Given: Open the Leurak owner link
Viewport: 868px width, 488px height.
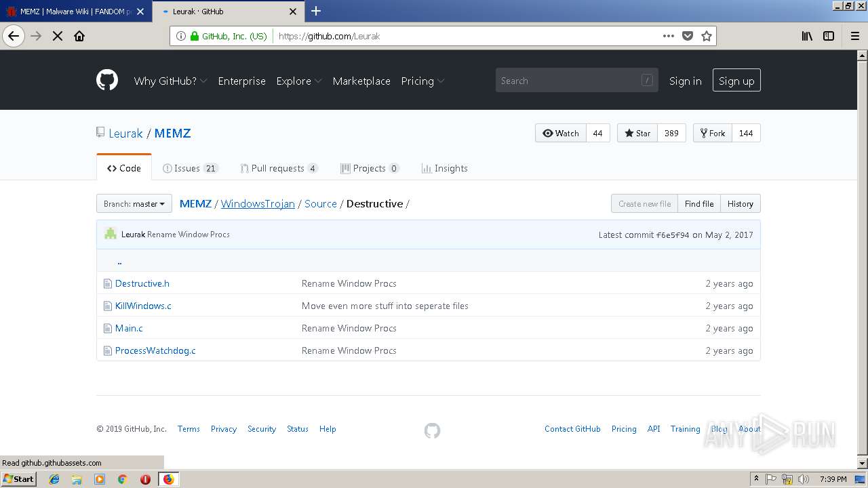Looking at the screenshot, I should [126, 134].
